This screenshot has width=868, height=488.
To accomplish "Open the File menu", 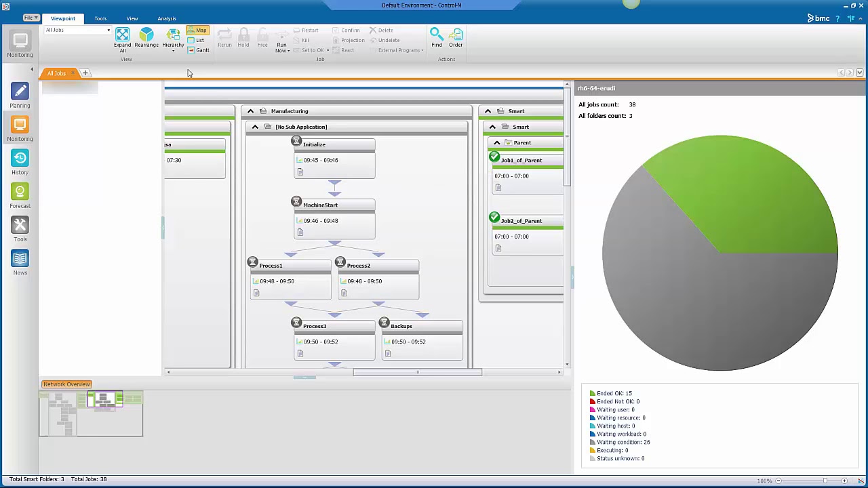I will pos(31,18).
